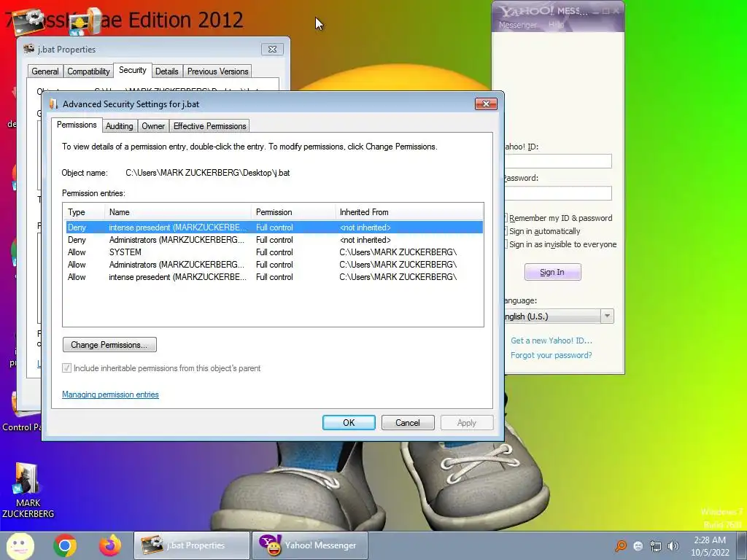Click Cancel in Advanced Security Settings
Viewport: 747px width, 560px height.
coord(408,422)
